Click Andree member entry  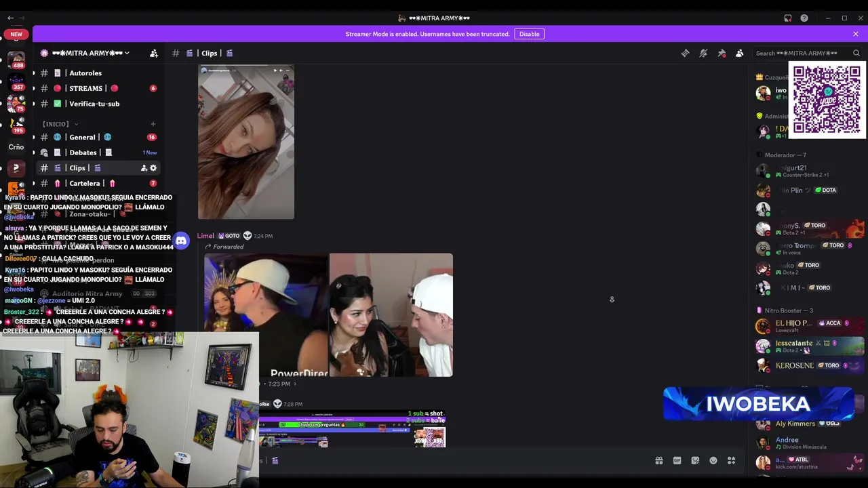(810, 443)
